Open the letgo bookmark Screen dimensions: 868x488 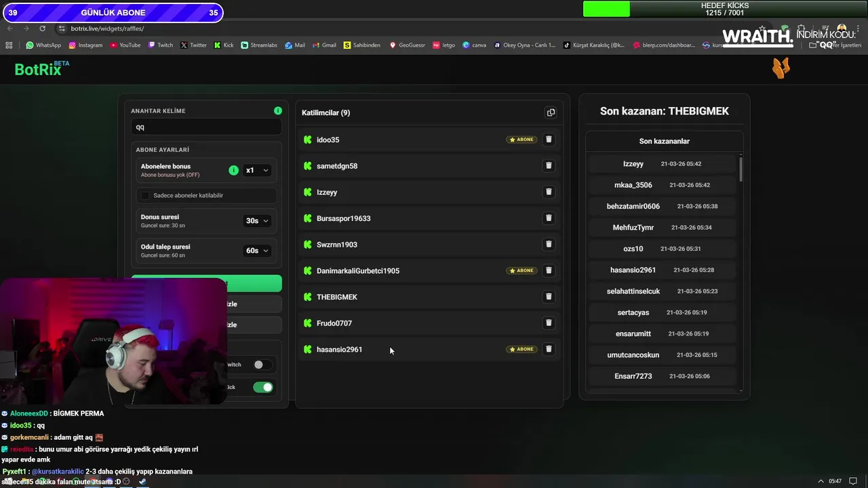pyautogui.click(x=444, y=45)
